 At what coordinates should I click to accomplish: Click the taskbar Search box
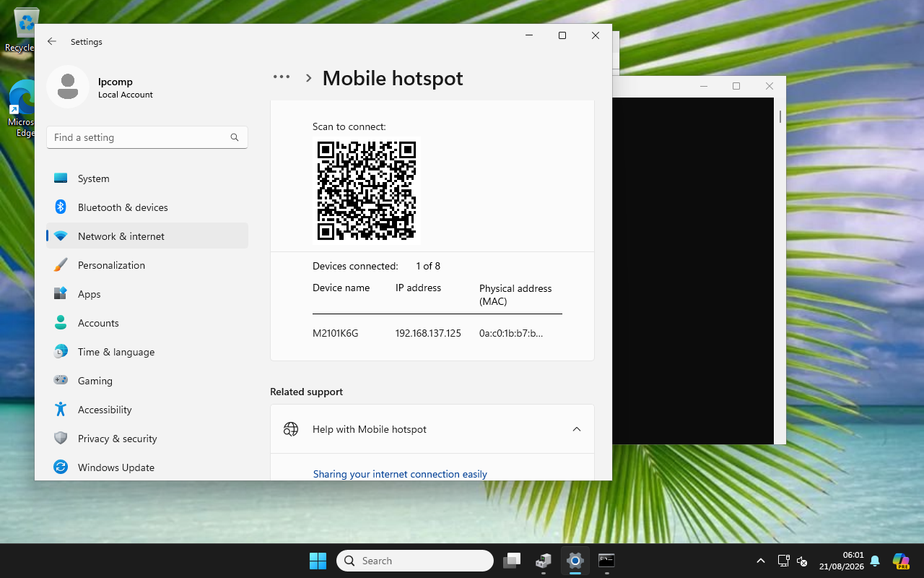[415, 561]
